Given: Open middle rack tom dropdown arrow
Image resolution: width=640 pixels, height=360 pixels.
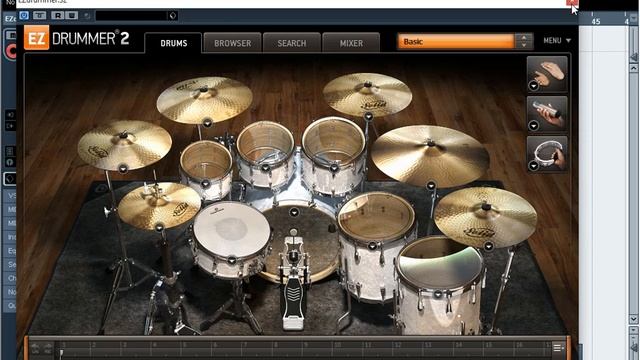Looking at the screenshot, I should 266,168.
